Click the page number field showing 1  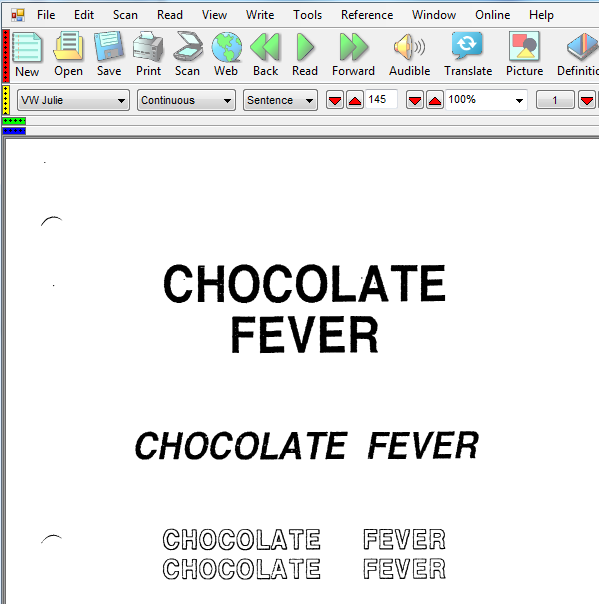[555, 100]
